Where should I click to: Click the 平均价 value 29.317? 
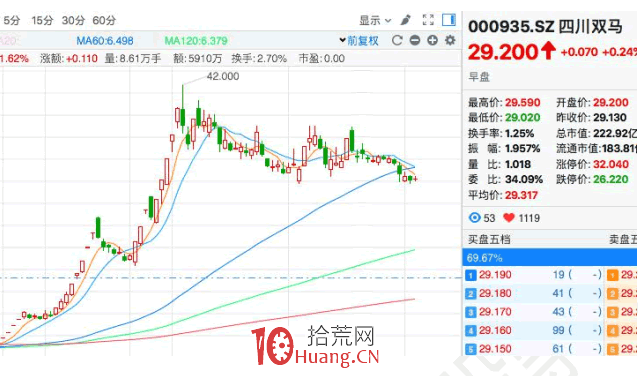point(521,195)
